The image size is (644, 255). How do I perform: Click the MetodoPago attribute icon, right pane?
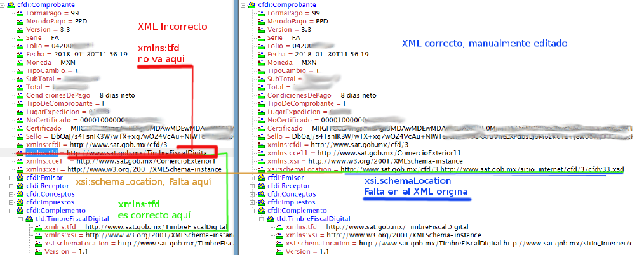(261, 22)
